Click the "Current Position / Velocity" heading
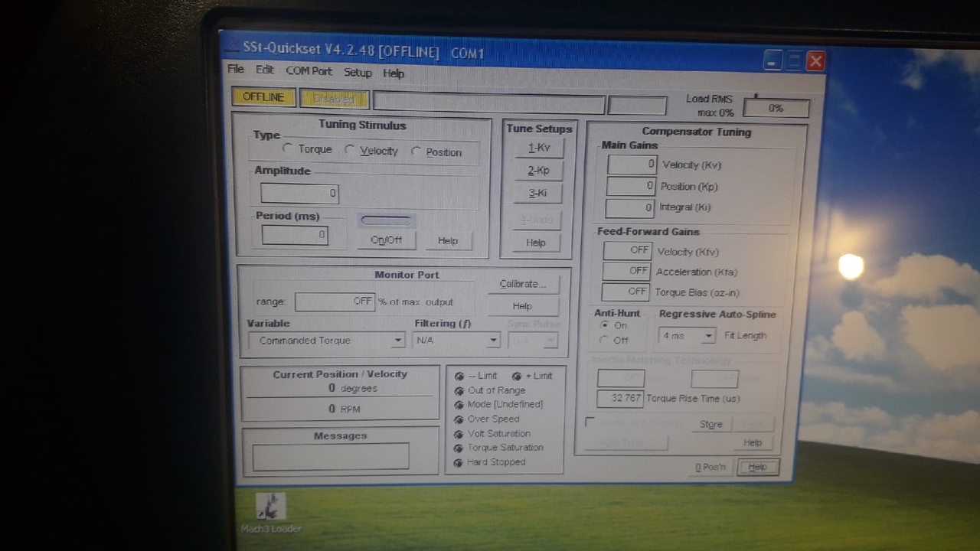The width and height of the screenshot is (980, 551). [x=340, y=374]
